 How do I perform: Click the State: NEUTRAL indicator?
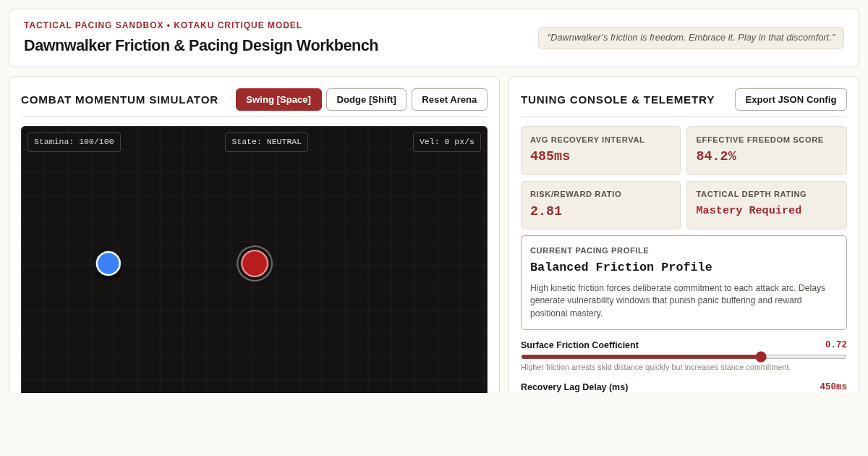(266, 142)
